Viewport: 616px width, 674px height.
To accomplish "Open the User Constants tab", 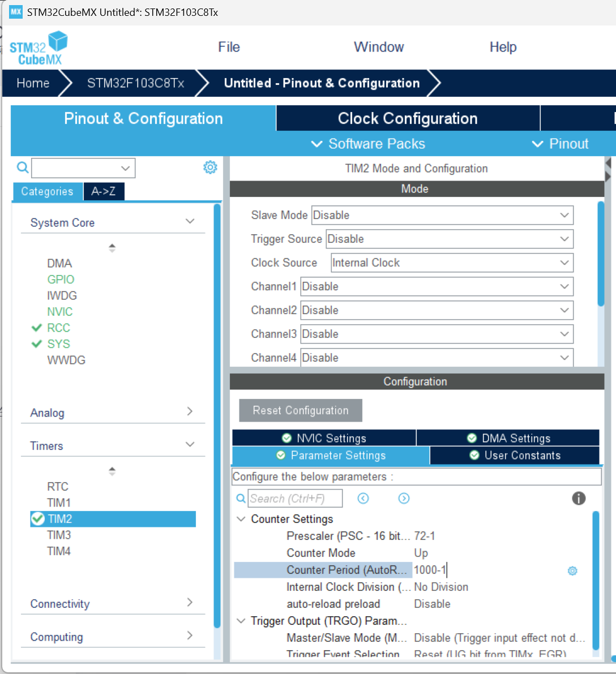I will 515,455.
